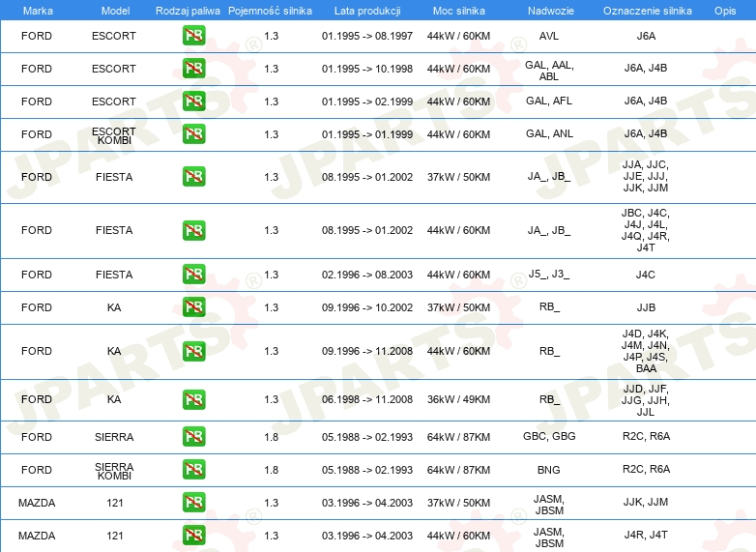Click the date range 01.1995 -> 01.1999
Screen dimensions: 756x552
367,134
